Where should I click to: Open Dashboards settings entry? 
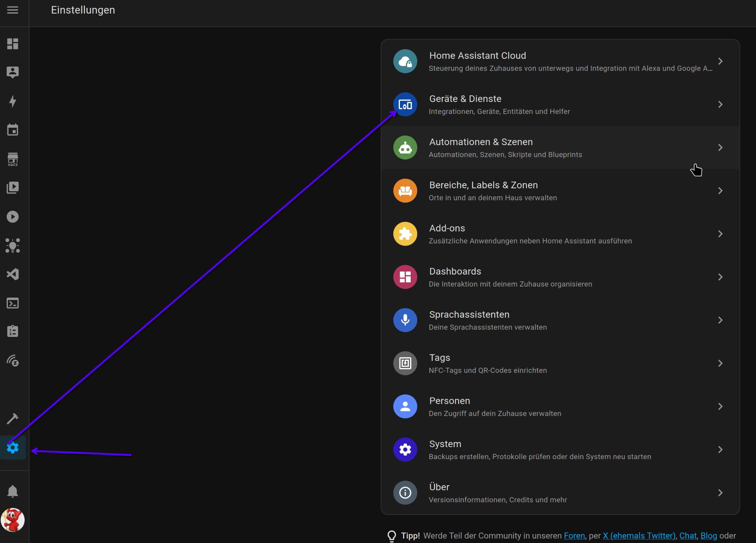click(560, 277)
